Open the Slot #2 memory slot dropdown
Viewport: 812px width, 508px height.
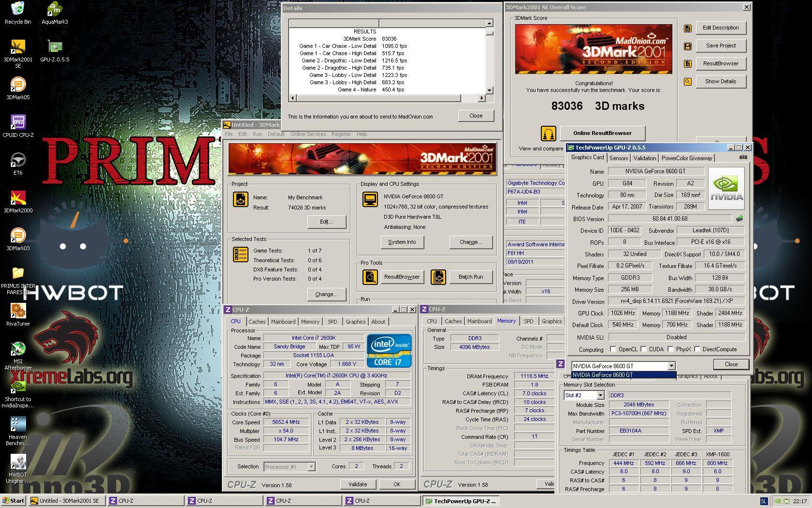coord(600,395)
